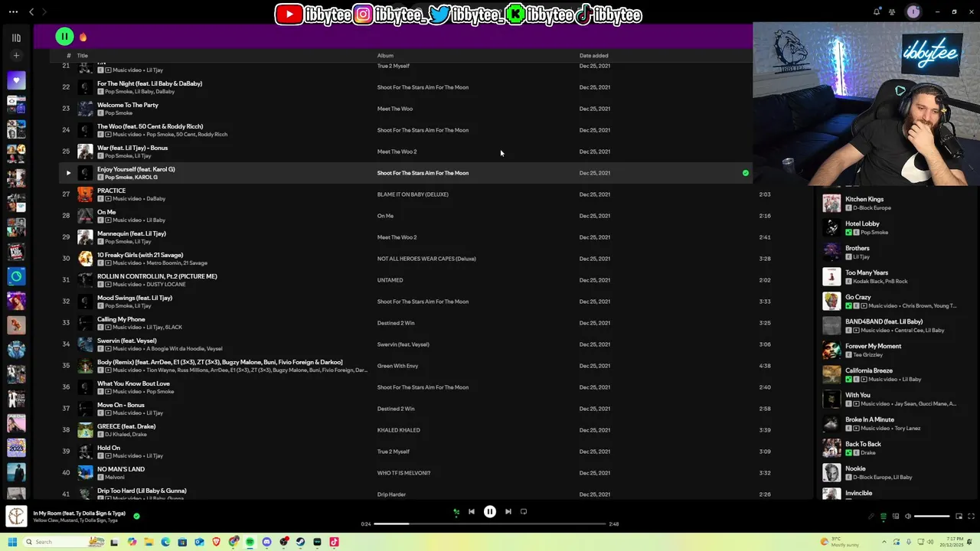Open PRACTICE track title
This screenshot has height=551, width=980.
[x=111, y=191]
